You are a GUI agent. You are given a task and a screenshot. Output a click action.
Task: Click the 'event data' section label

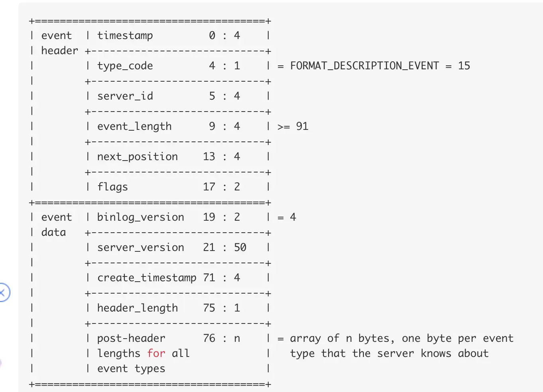56,225
